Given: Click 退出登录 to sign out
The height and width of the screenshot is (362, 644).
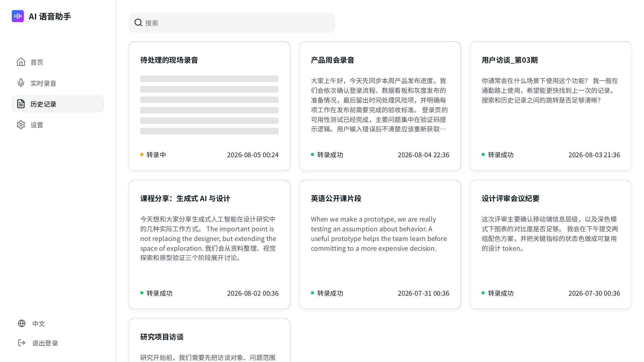Looking at the screenshot, I should coord(45,343).
